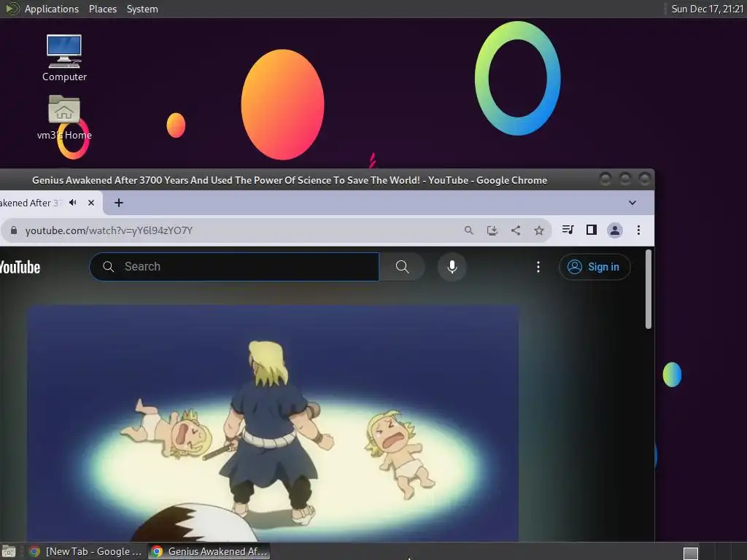
Task: Open the Computer desktop icon
Action: click(x=64, y=58)
